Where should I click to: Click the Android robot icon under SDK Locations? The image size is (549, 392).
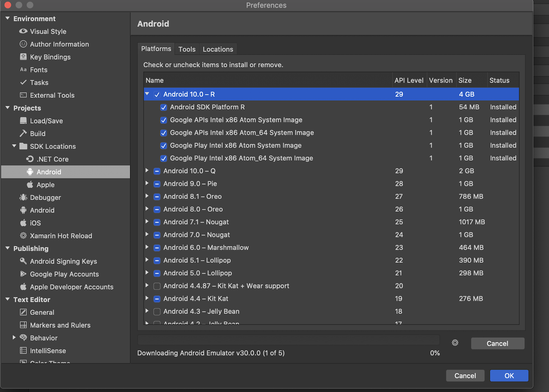(x=30, y=172)
